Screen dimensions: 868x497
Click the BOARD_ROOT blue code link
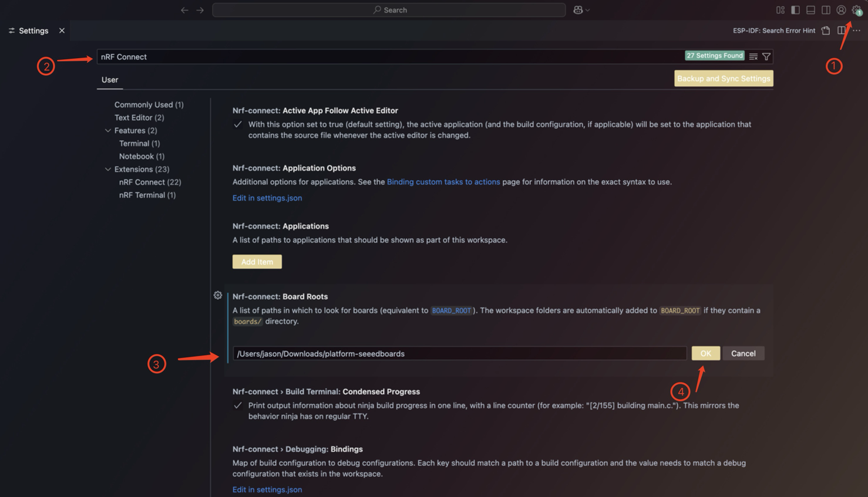point(451,310)
